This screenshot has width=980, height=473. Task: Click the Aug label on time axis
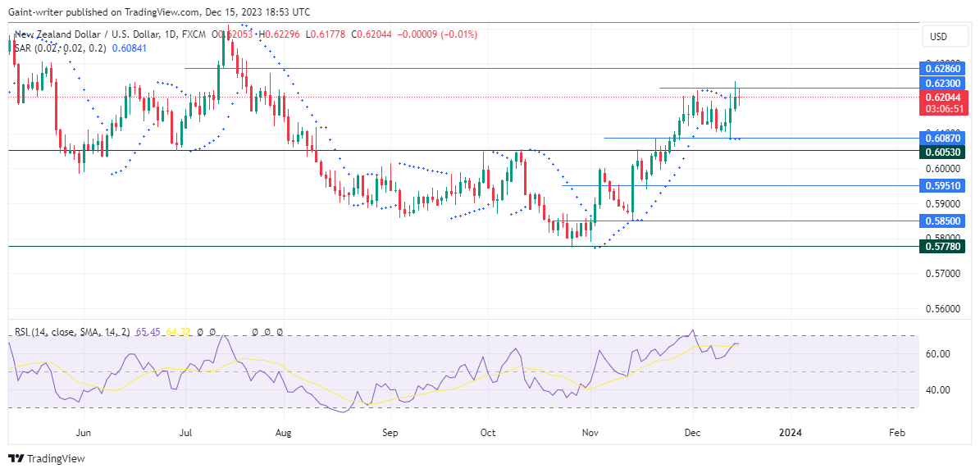point(284,432)
